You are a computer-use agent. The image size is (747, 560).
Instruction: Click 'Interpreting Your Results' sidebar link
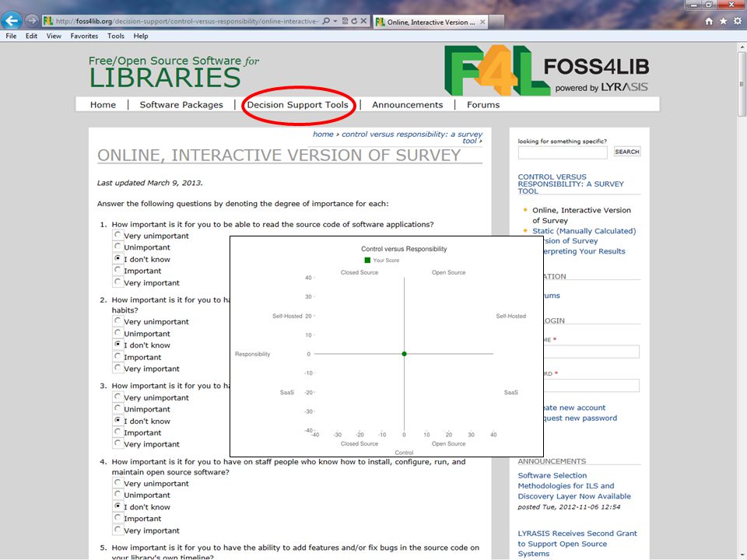click(584, 251)
